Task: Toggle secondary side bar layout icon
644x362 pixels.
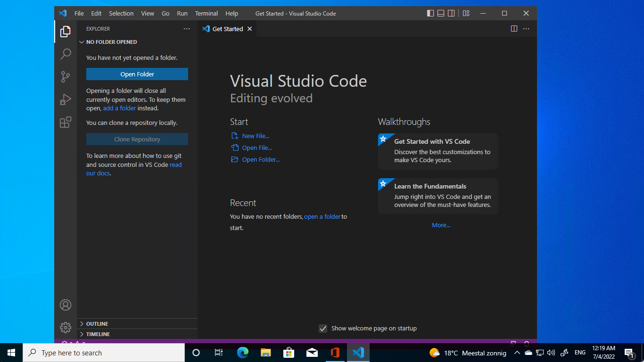Action: tap(451, 13)
